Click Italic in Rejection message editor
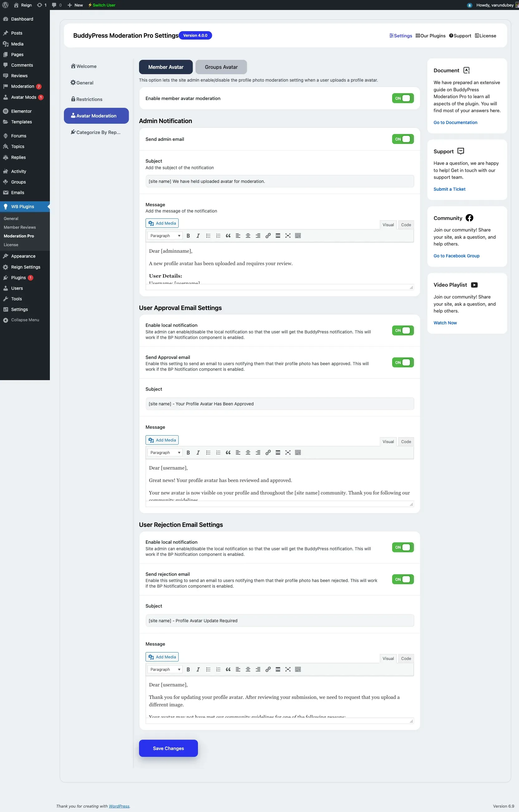The height and width of the screenshot is (812, 519). [x=198, y=669]
